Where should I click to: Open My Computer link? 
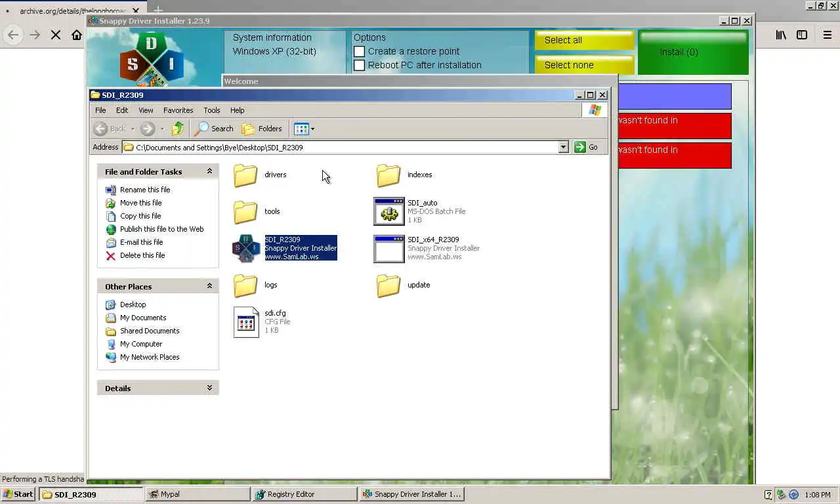(141, 344)
